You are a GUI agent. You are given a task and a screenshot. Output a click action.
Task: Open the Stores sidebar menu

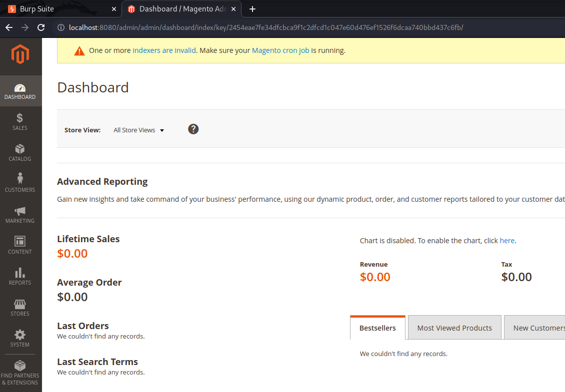point(20,308)
